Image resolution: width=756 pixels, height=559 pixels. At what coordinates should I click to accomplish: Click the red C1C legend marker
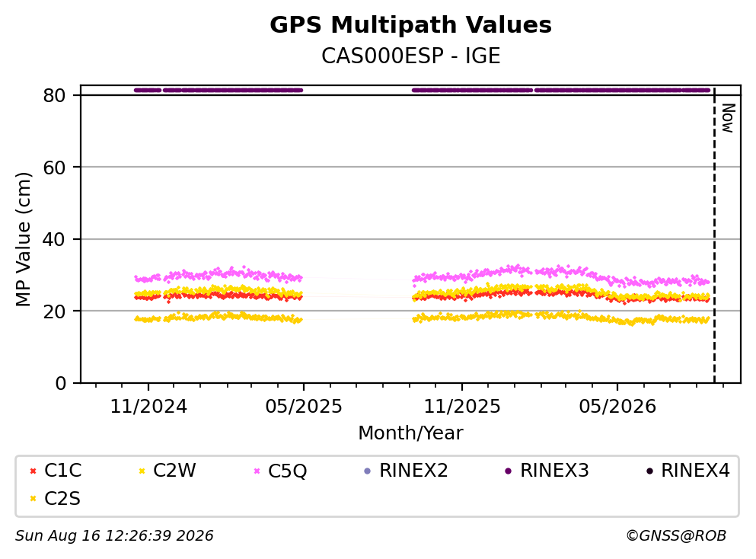tap(33, 471)
